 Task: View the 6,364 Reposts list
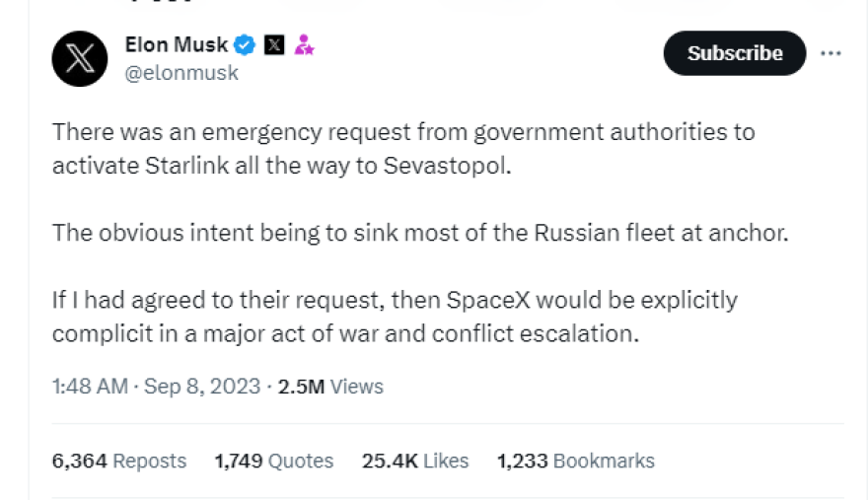pyautogui.click(x=118, y=461)
